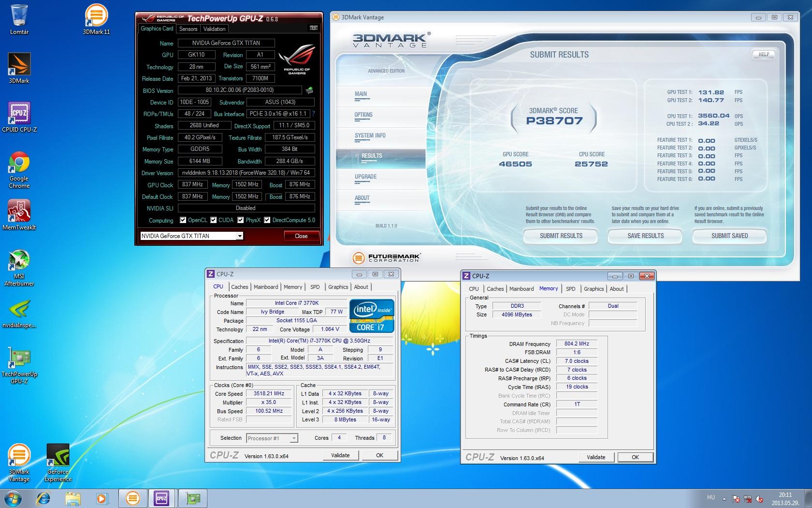Toggle the CUDA checkbox in GPU-Z
Viewport: 812px width, 508px height.
coord(213,220)
